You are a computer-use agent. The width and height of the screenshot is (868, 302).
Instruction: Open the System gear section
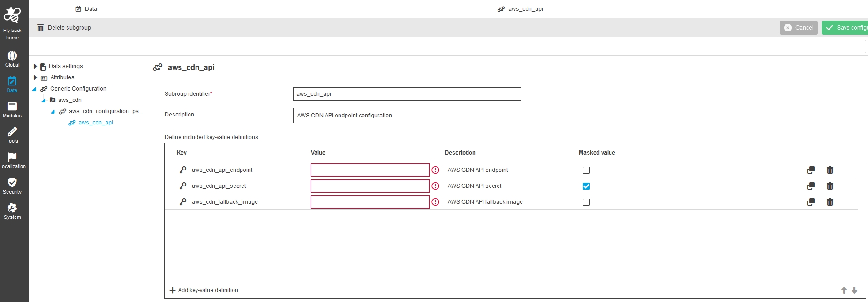pos(12,211)
